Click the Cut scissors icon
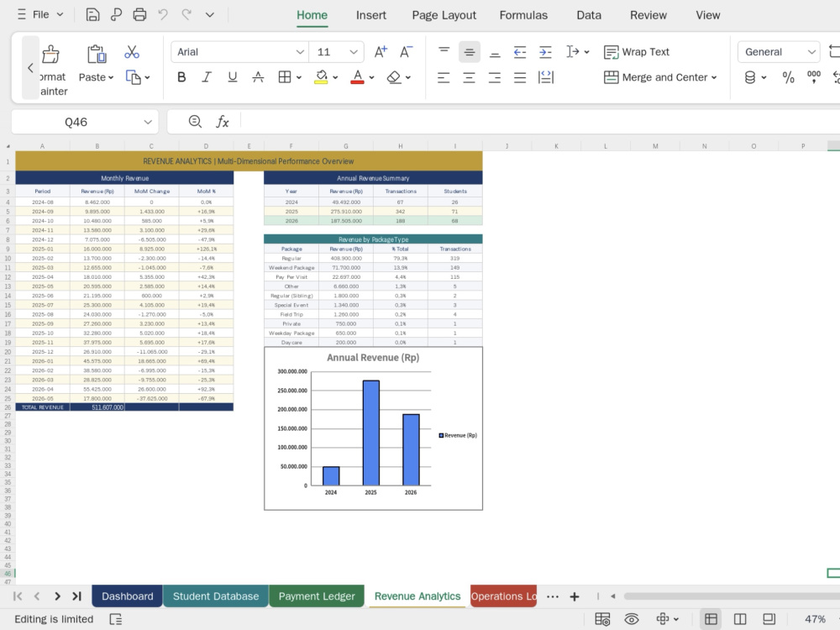The width and height of the screenshot is (840, 630). (x=132, y=52)
